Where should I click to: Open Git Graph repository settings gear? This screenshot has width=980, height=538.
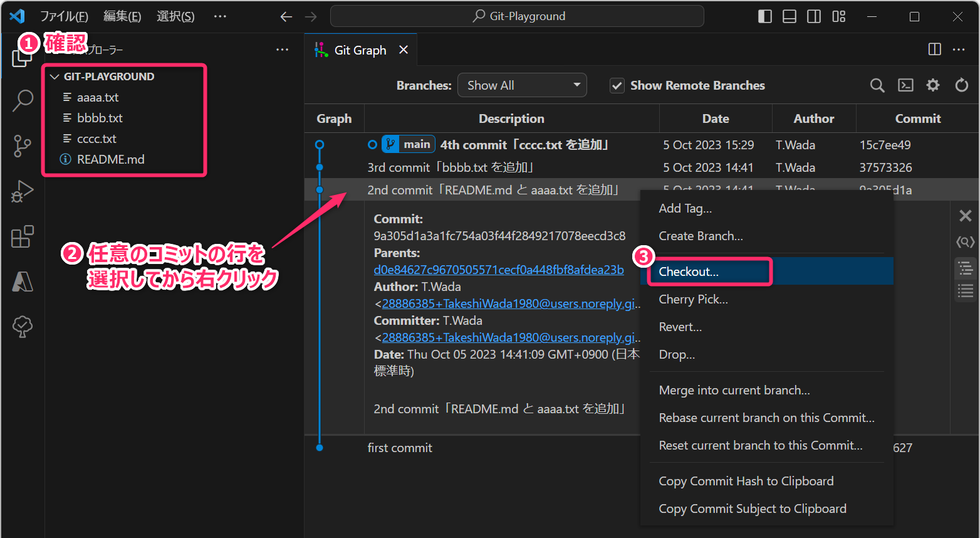[x=933, y=85]
